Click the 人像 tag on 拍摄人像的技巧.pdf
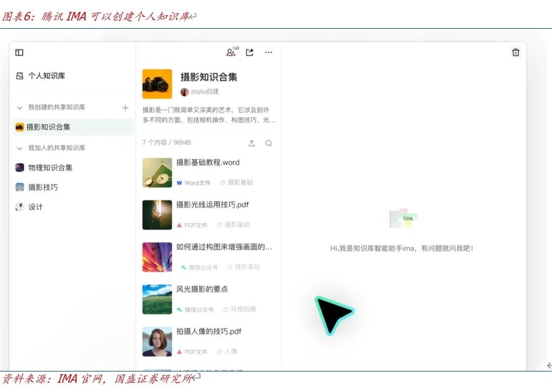Screen dimensions: 552x392 coord(231,351)
